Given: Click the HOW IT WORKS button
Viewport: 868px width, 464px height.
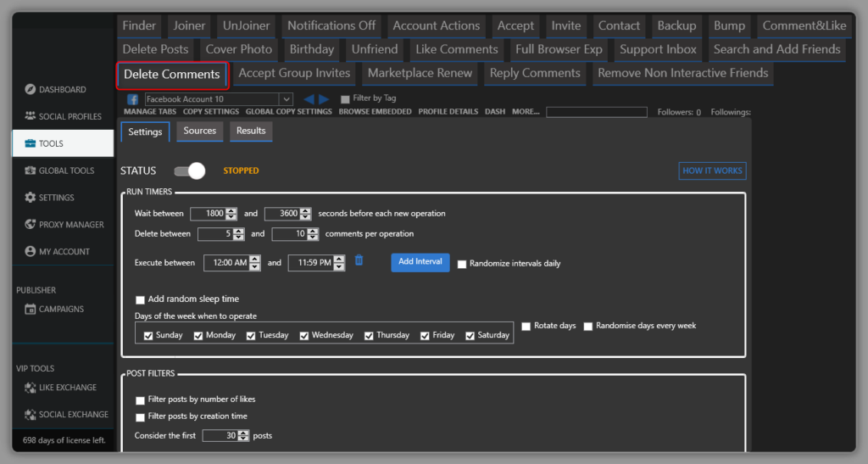Looking at the screenshot, I should [712, 171].
